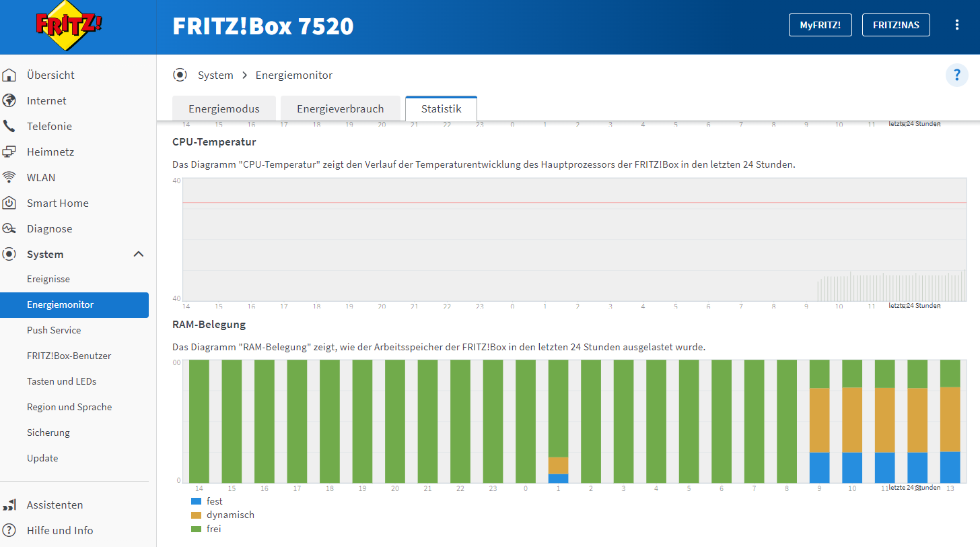This screenshot has height=547, width=980.
Task: Click the Telefonie phone icon
Action: click(x=9, y=126)
